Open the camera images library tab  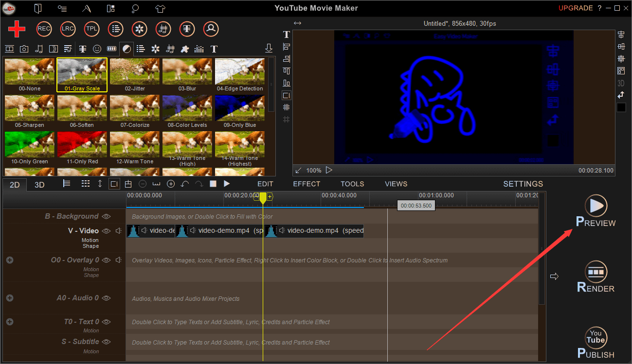click(24, 49)
